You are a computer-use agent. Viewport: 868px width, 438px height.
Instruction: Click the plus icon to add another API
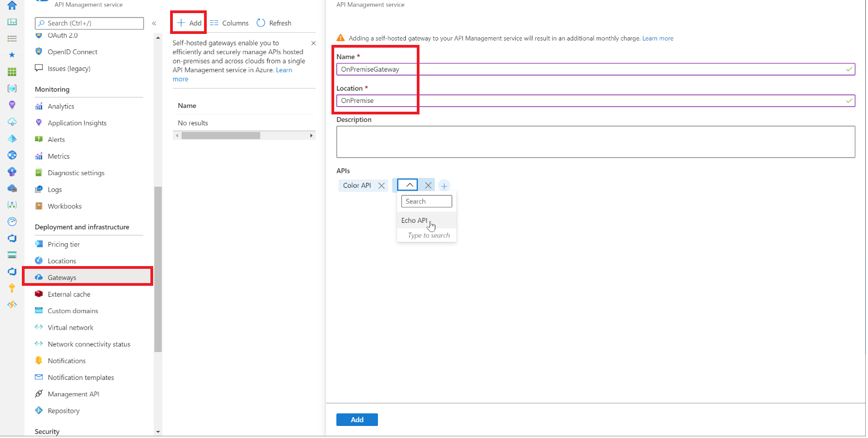[444, 186]
